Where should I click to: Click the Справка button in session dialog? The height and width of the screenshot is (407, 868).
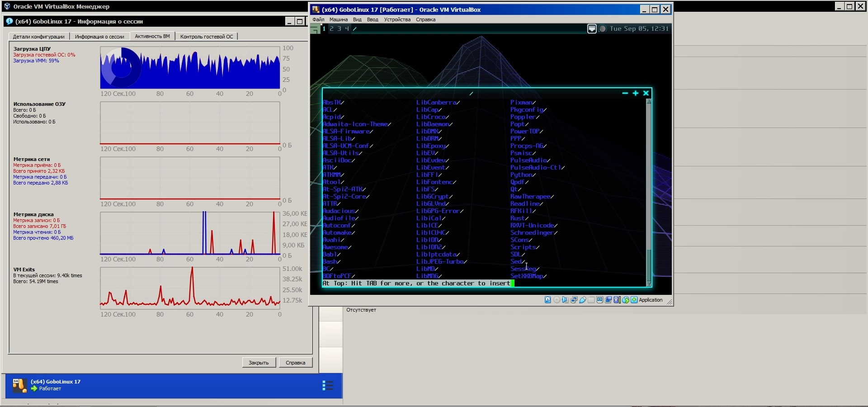click(295, 363)
